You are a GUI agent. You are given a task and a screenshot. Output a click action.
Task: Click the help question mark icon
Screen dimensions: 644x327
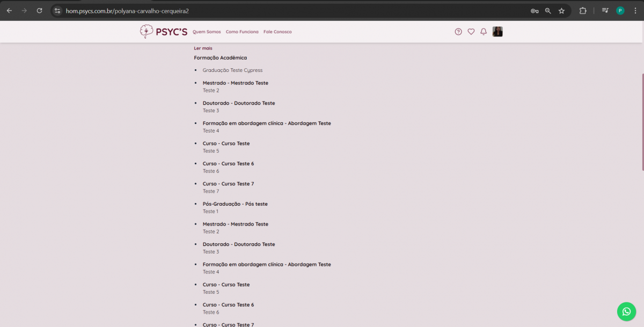point(458,32)
